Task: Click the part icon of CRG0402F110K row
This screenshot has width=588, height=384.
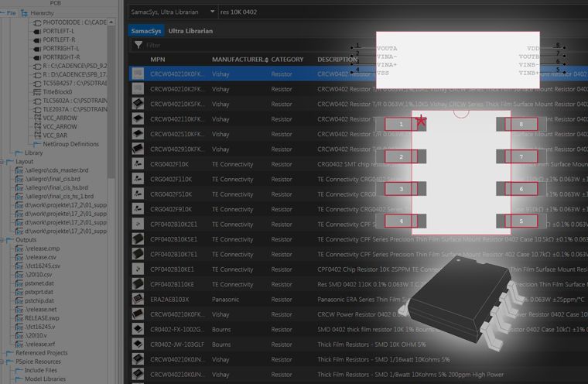Action: pos(138,179)
